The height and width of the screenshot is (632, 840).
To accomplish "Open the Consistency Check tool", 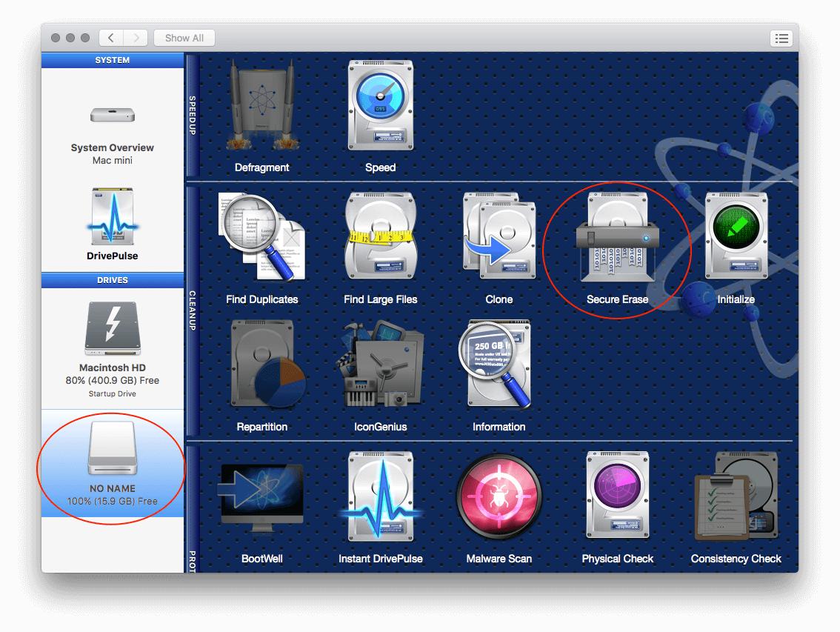I will pos(736,496).
